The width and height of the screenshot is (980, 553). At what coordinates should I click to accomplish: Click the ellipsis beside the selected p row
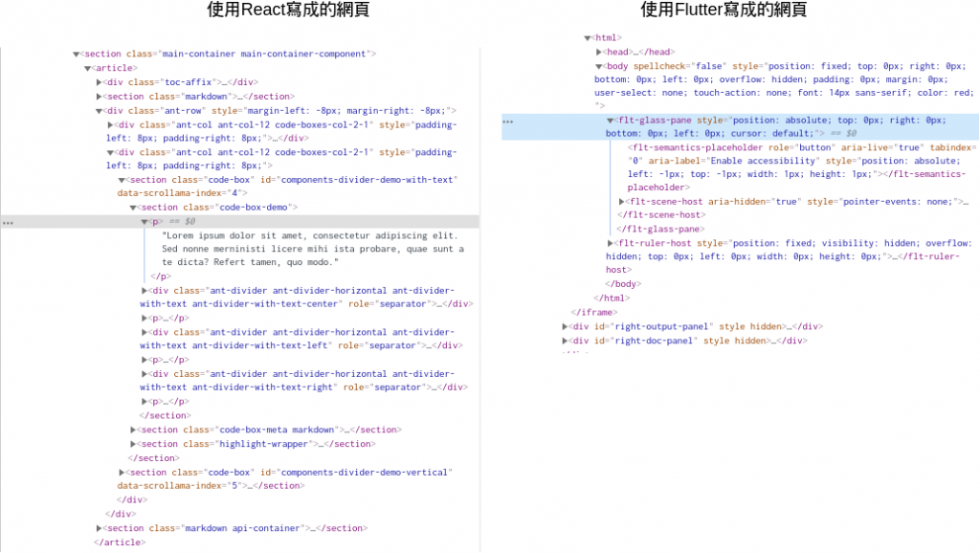(x=8, y=223)
